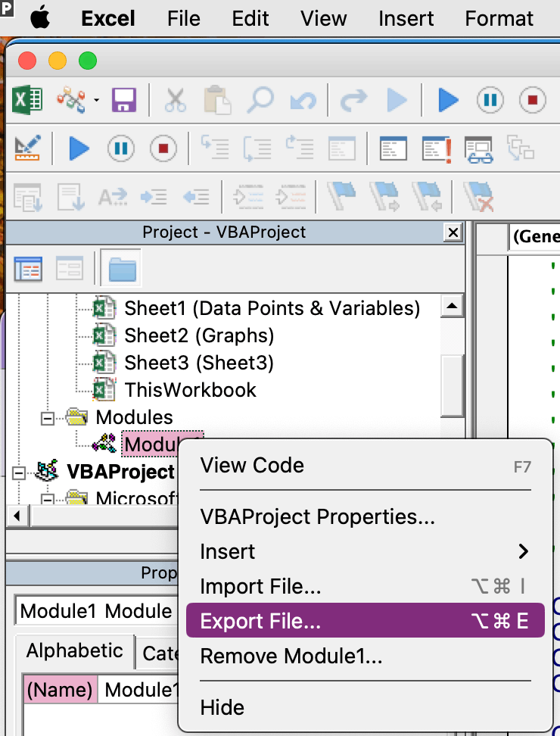Open the View menu

click(x=324, y=19)
